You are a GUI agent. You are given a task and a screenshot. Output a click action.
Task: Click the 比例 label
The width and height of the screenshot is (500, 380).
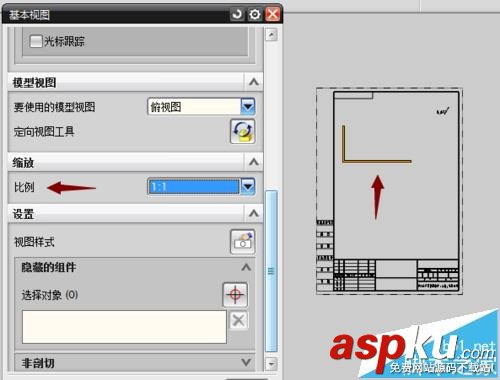tap(24, 187)
